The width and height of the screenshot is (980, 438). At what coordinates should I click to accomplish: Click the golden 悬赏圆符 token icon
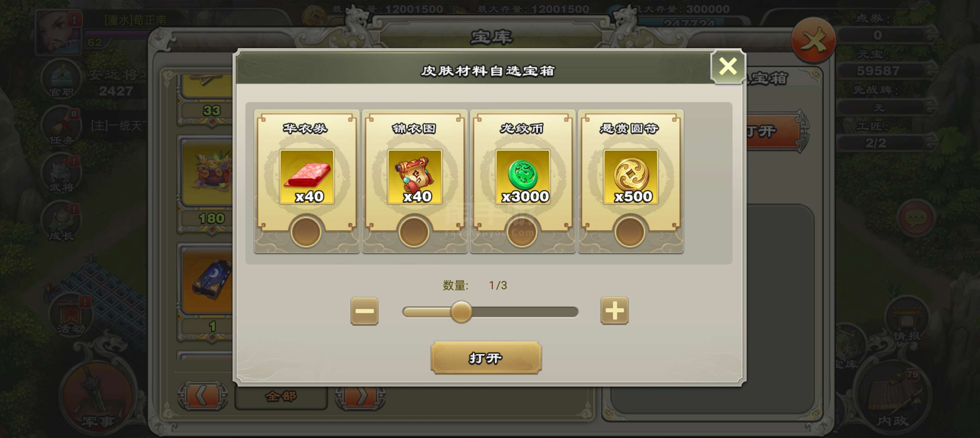pos(631,177)
